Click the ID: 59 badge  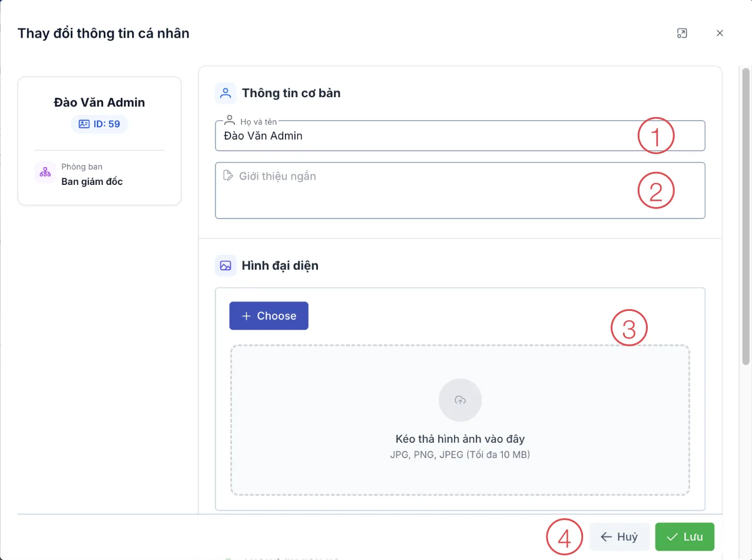point(100,124)
